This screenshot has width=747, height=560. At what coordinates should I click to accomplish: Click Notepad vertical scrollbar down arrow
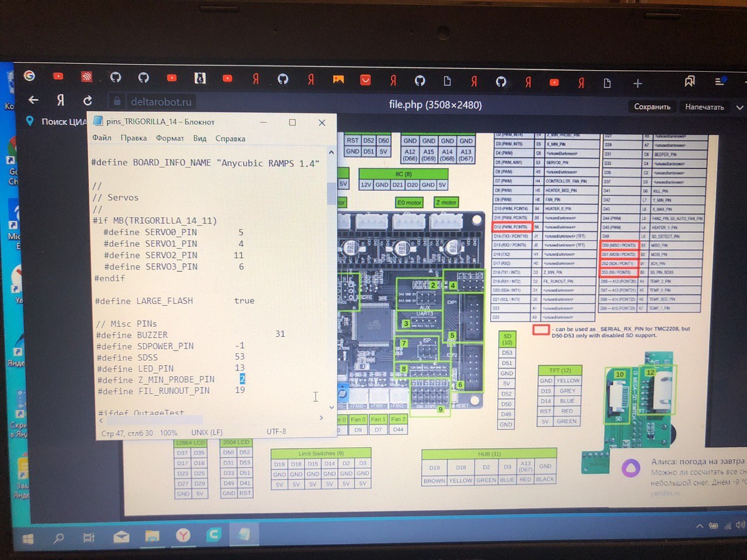tap(331, 408)
